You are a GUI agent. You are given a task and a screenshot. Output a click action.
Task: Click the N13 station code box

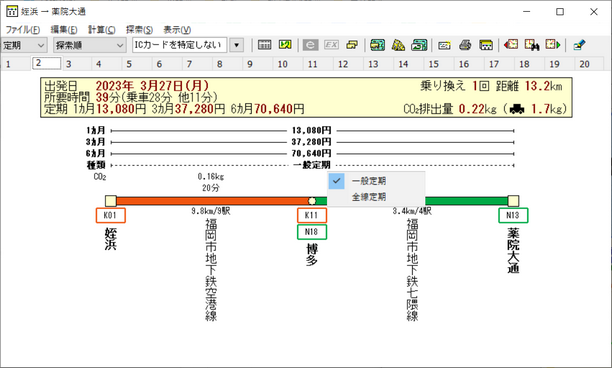point(513,215)
